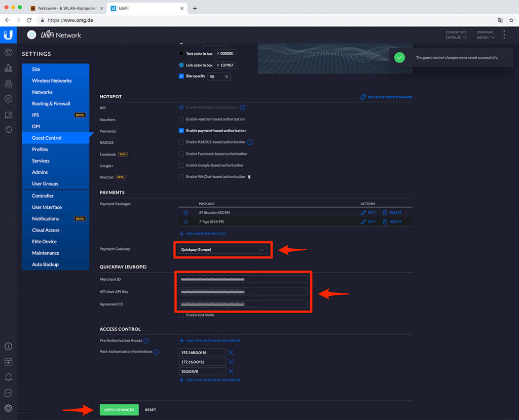Enable WeChat-based authorization
The width and height of the screenshot is (519, 420).
(x=181, y=177)
